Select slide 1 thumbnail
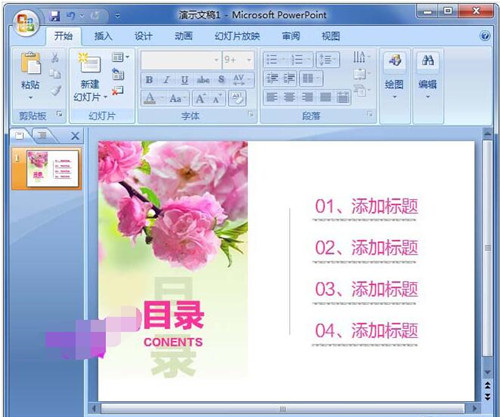This screenshot has height=417, width=500. (52, 168)
